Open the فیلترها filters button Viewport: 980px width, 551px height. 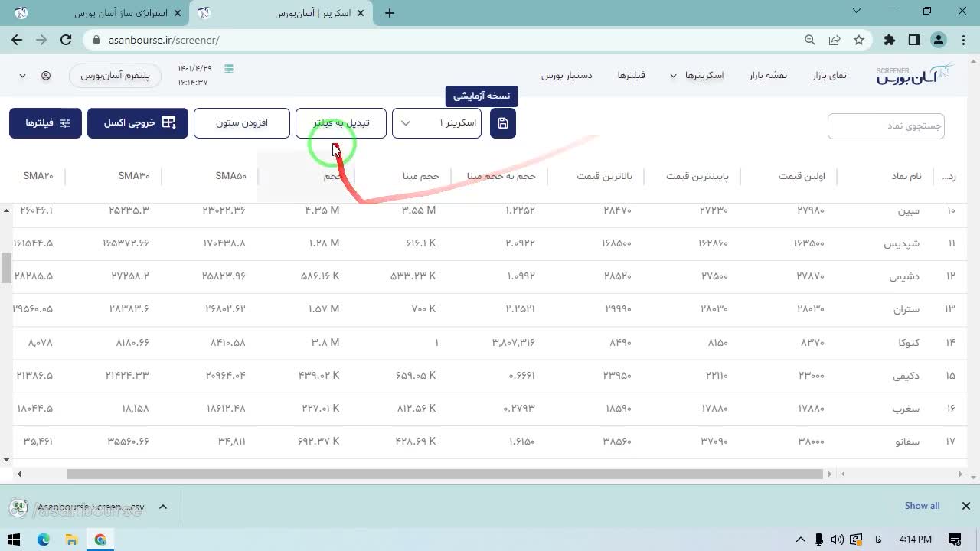[x=45, y=123]
